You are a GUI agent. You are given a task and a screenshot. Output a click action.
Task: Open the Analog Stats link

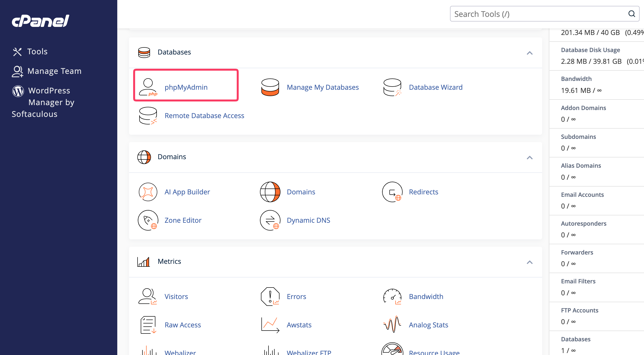pyautogui.click(x=429, y=325)
